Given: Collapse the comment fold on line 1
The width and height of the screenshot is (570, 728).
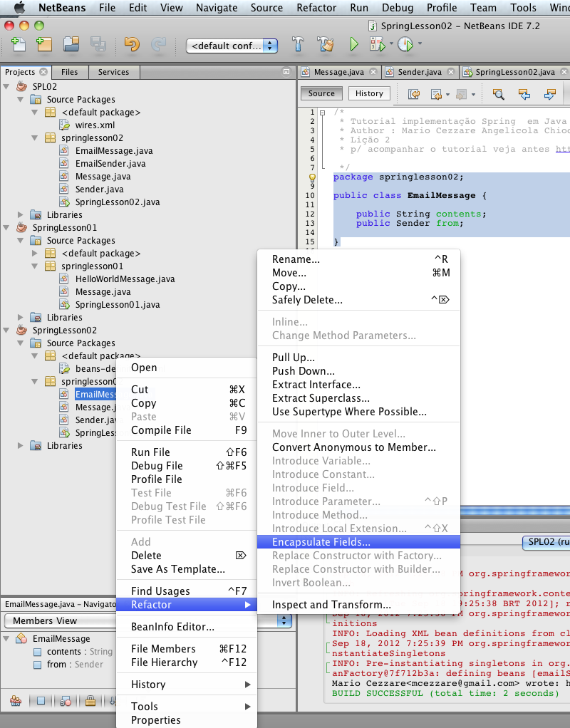Looking at the screenshot, I should click(323, 112).
